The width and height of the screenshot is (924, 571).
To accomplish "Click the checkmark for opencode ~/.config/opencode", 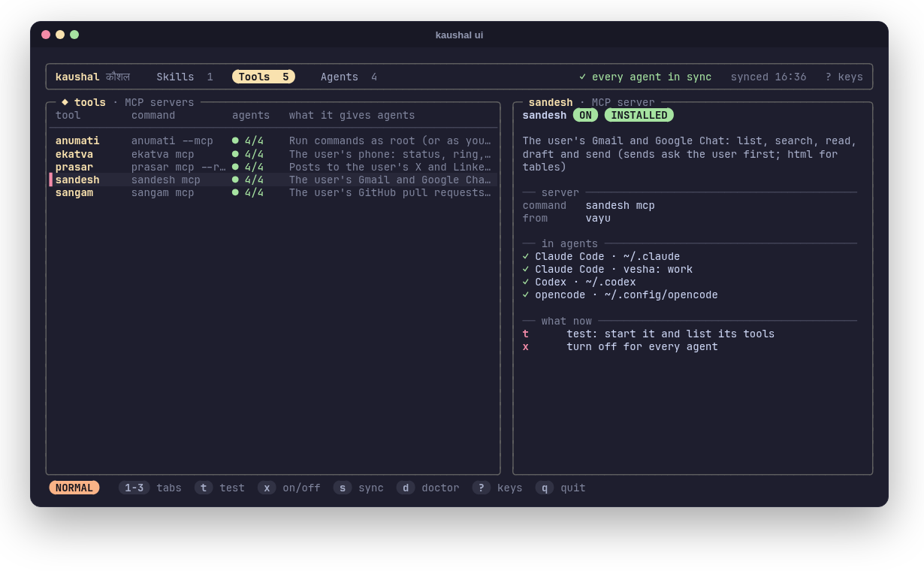I will tap(526, 295).
